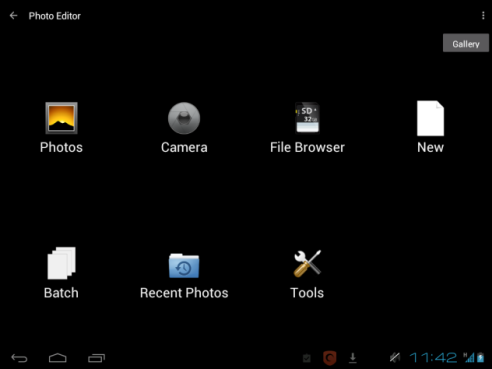
Task: Tap the New label text
Action: point(430,147)
